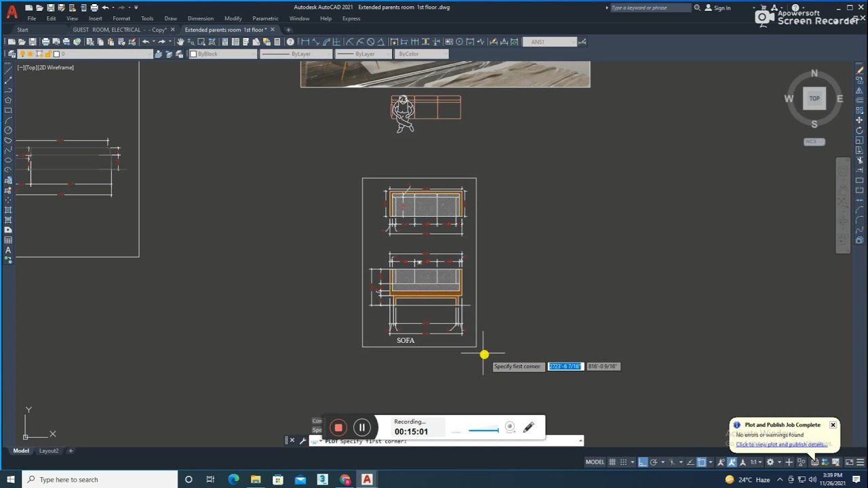868x488 pixels.
Task: Select the Hatch tool
Action: [x=8, y=209]
